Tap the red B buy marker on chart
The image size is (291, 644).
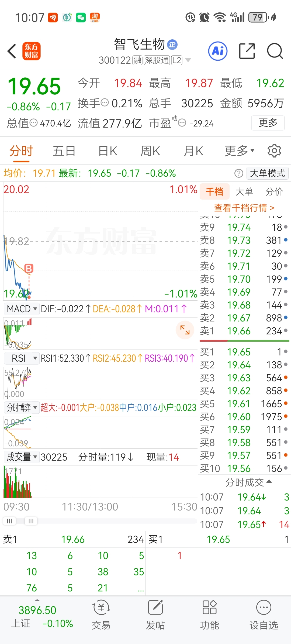point(29,268)
